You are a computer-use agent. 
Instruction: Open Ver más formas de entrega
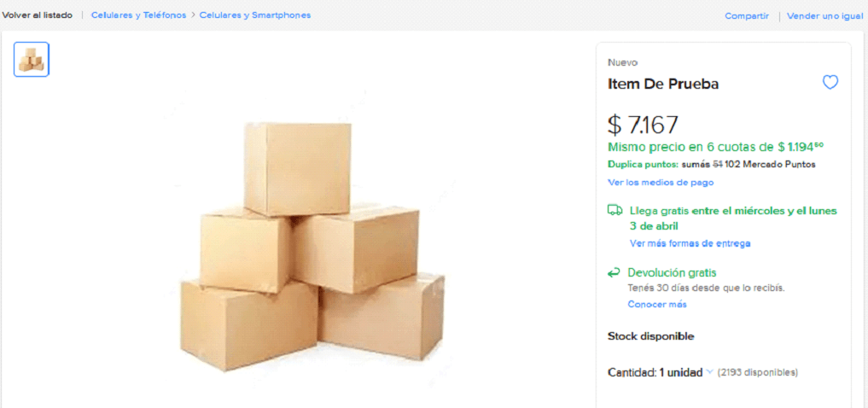(x=690, y=243)
